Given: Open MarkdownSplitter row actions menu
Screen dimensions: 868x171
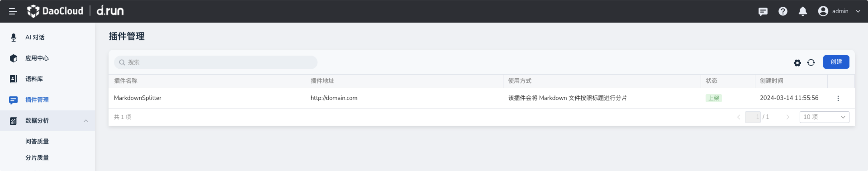Looking at the screenshot, I should [x=838, y=98].
